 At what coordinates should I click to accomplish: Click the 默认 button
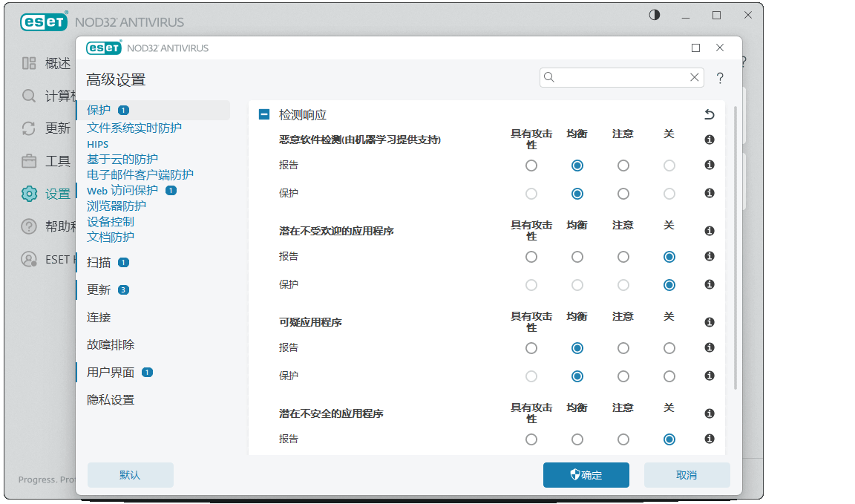point(130,475)
